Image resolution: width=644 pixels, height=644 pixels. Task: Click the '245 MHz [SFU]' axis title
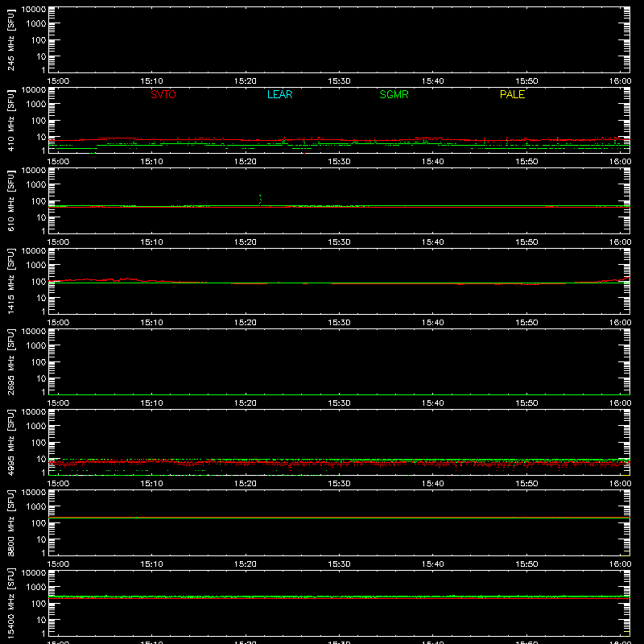coord(10,39)
